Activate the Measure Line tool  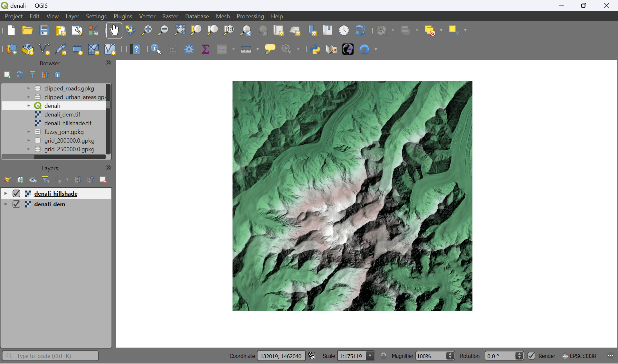click(x=246, y=49)
